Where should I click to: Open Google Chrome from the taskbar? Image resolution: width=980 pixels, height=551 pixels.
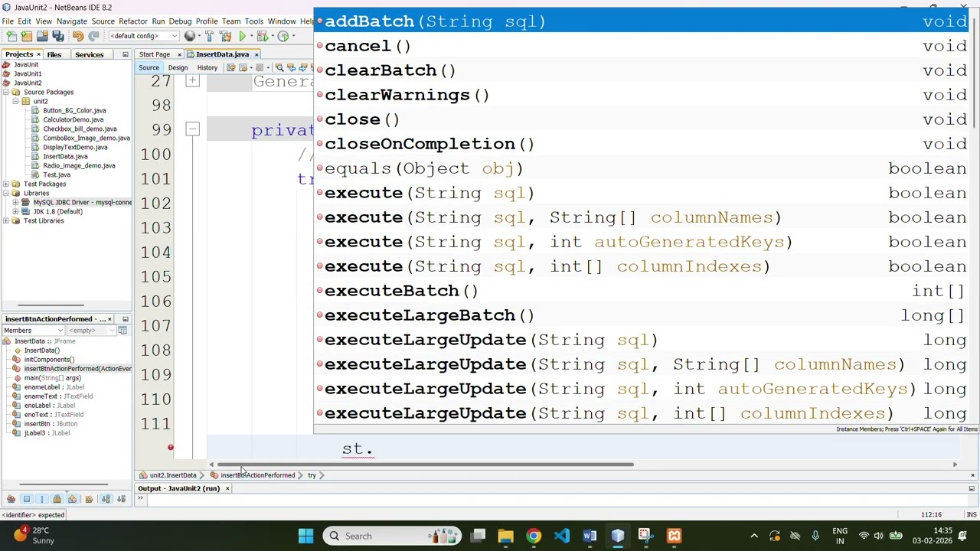(534, 536)
